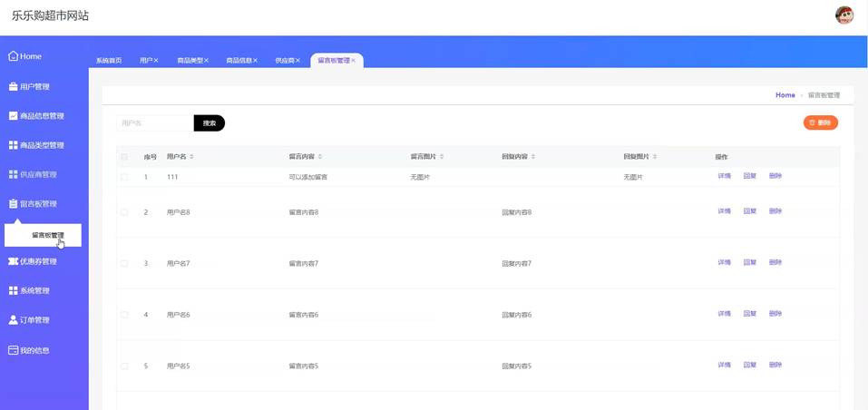868x410 pixels.
Task: Switch to the 供应商 tab
Action: tap(285, 60)
